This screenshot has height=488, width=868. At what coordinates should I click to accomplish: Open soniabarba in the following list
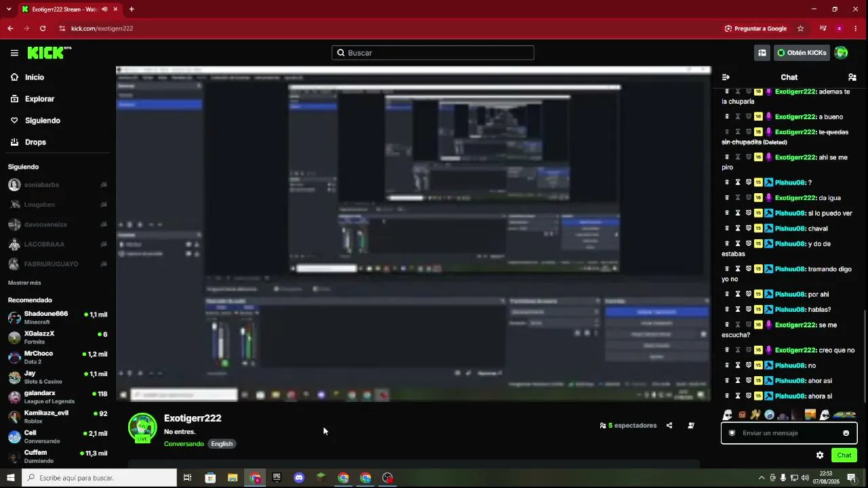coord(58,185)
